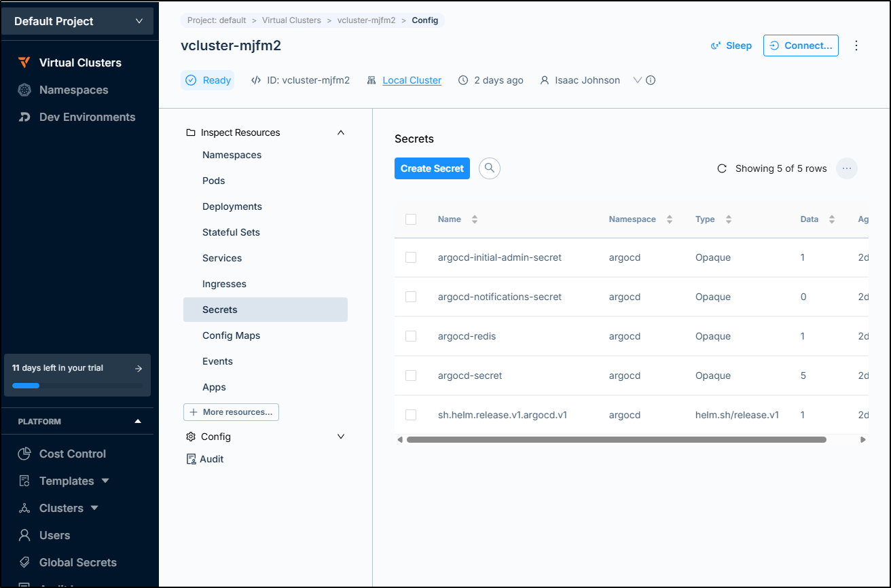This screenshot has width=891, height=588.
Task: Click the Cost Control pie icon
Action: (x=24, y=454)
